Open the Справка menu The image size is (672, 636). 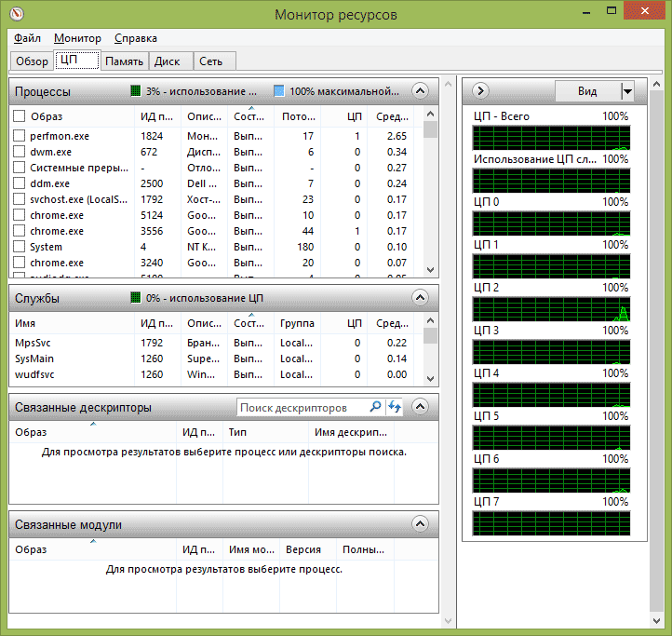(x=136, y=38)
